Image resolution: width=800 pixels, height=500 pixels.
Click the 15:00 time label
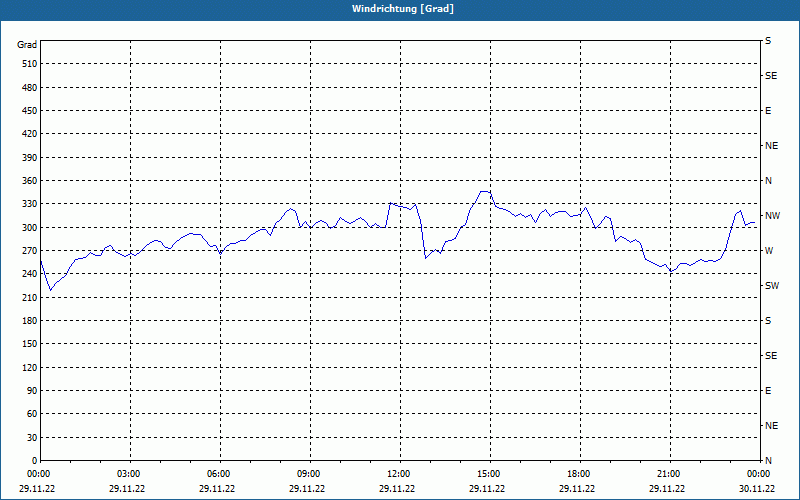click(x=488, y=474)
